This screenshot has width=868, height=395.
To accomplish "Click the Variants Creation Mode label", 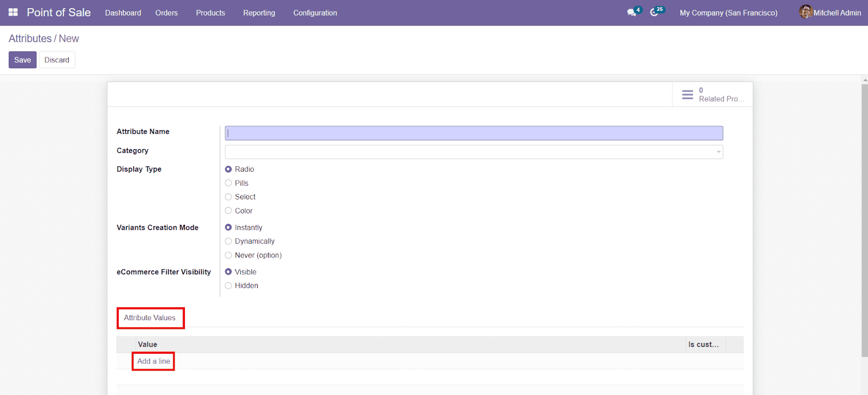I will (x=157, y=228).
